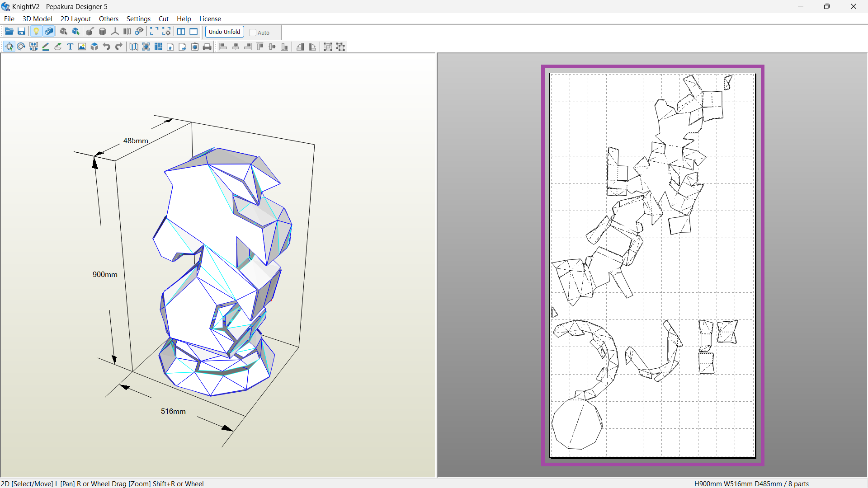Select the Rotate part tool icon

21,47
